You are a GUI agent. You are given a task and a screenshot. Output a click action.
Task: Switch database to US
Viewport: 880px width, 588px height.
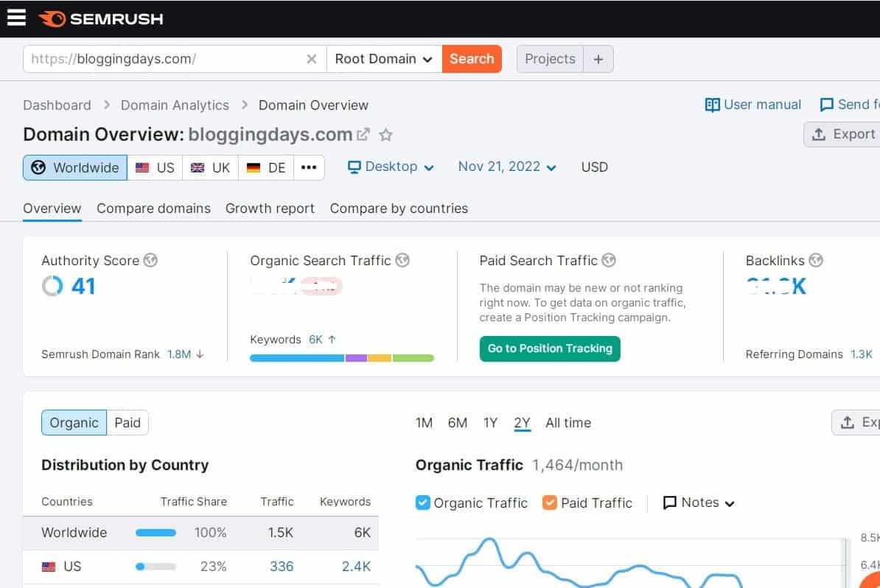[x=155, y=168]
